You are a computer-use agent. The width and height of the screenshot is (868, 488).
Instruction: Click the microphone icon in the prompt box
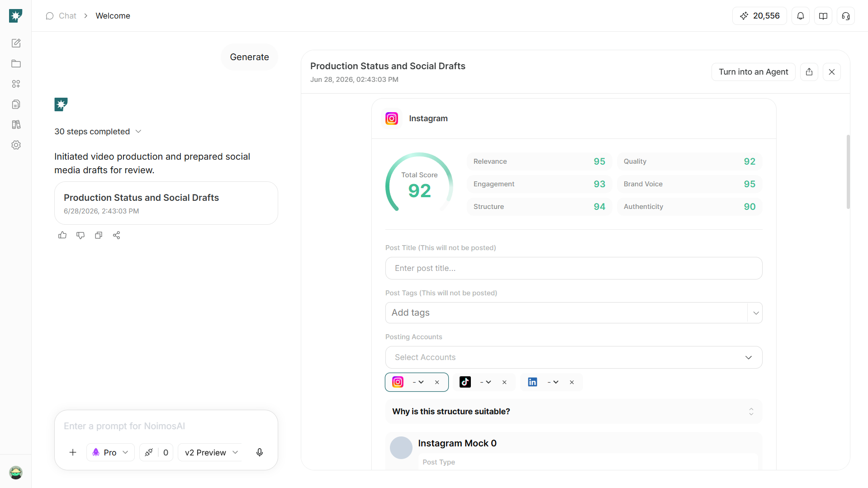coord(260,452)
